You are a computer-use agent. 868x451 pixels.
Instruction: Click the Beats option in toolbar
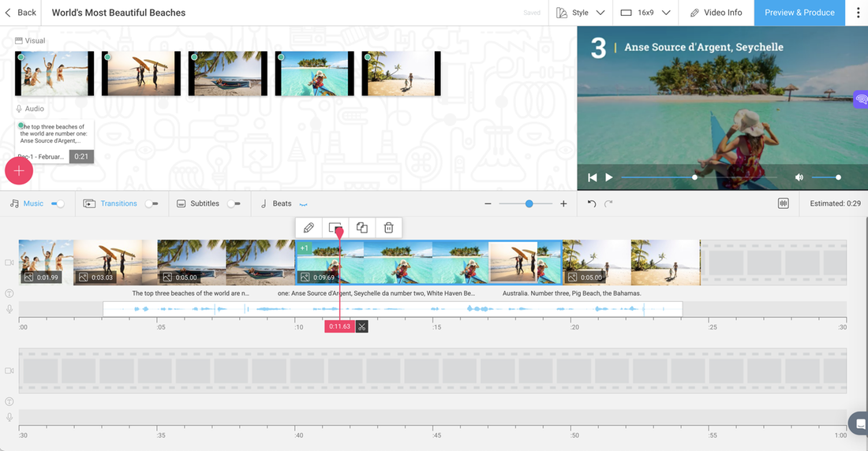click(x=282, y=203)
